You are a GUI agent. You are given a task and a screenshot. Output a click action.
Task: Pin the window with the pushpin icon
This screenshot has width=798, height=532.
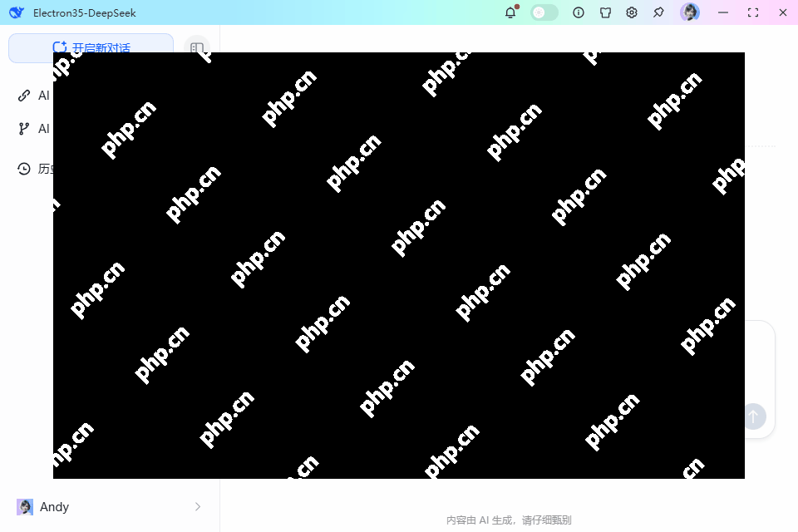pyautogui.click(x=658, y=12)
